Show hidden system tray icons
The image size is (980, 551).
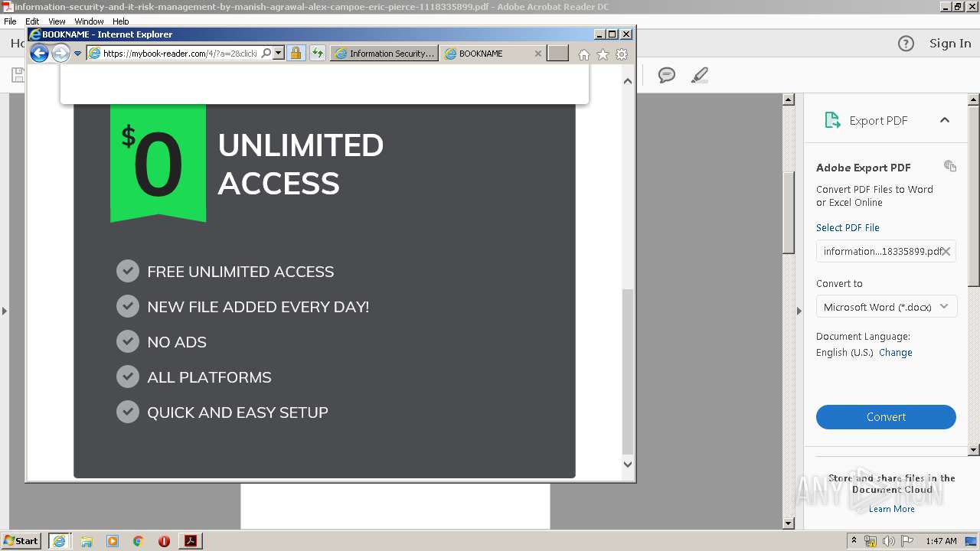tap(854, 541)
